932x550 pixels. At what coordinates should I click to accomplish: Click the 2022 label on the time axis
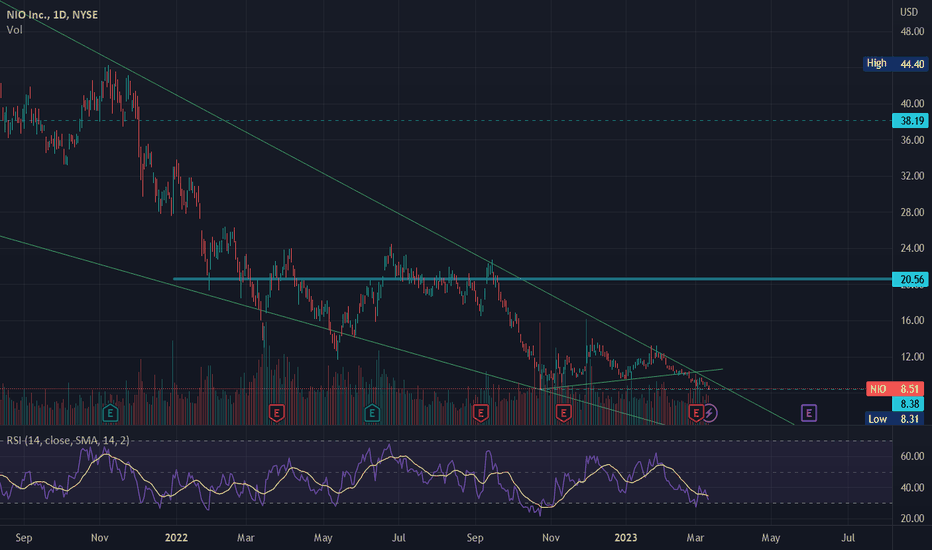(x=176, y=538)
